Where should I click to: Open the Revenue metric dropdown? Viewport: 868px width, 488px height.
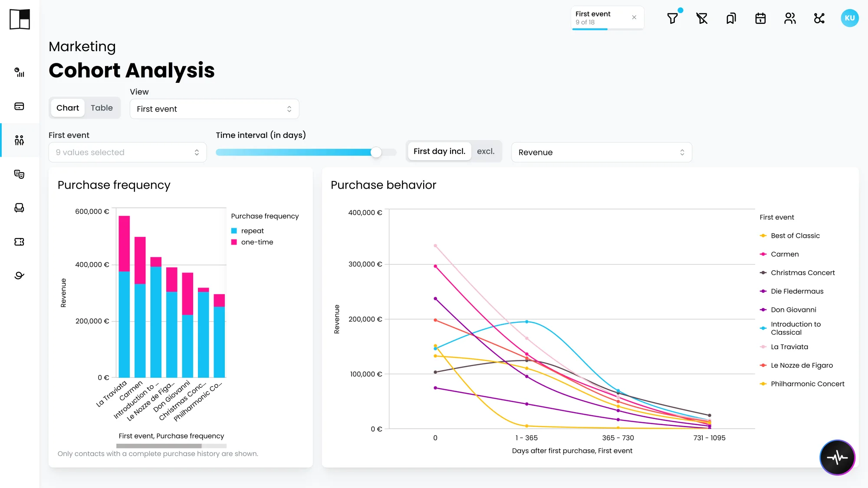tap(602, 152)
